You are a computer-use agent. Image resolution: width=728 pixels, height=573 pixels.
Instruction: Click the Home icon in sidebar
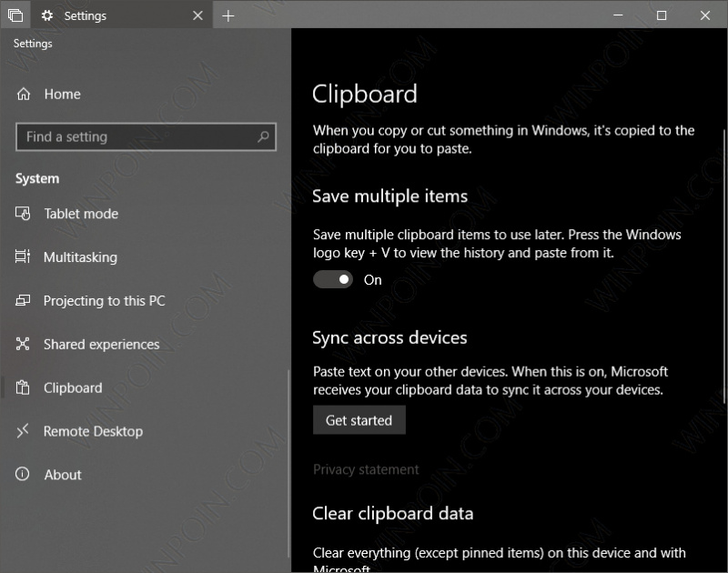(x=24, y=95)
